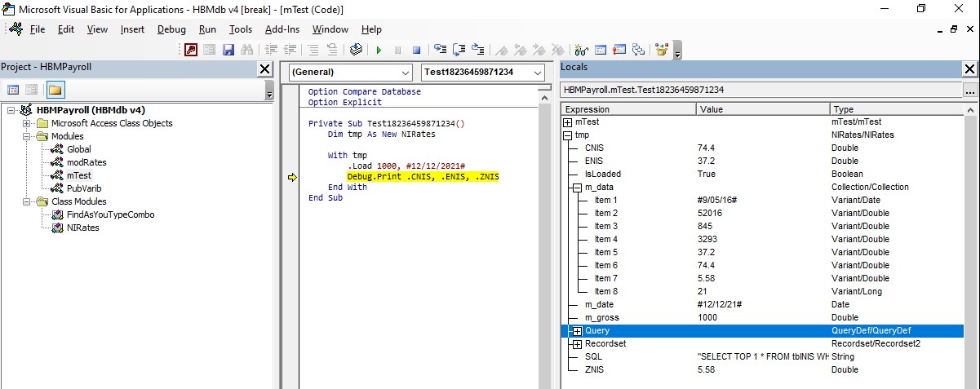
Task: Click the Reset stop button in toolbar
Action: [416, 50]
